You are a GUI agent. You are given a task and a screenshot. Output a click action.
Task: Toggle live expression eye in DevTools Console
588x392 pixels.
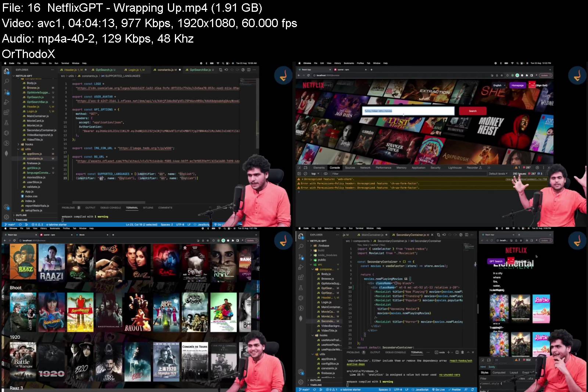[x=325, y=174]
